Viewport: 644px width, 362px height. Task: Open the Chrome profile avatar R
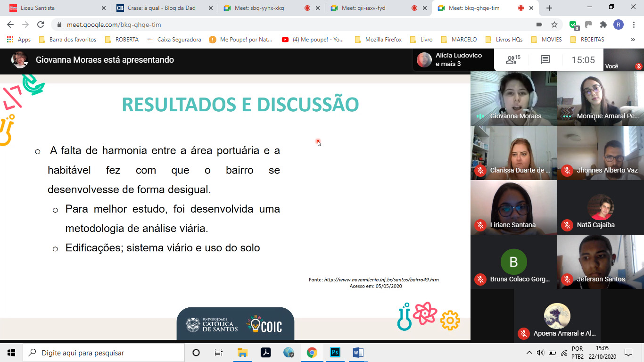[x=618, y=25]
